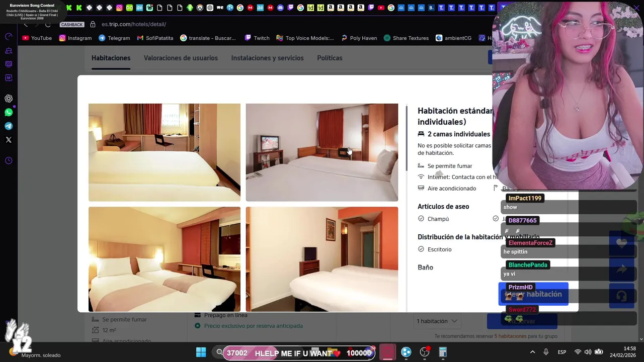Click the CASHBACK badge in address bar
This screenshot has height=362, width=644.
(72, 25)
